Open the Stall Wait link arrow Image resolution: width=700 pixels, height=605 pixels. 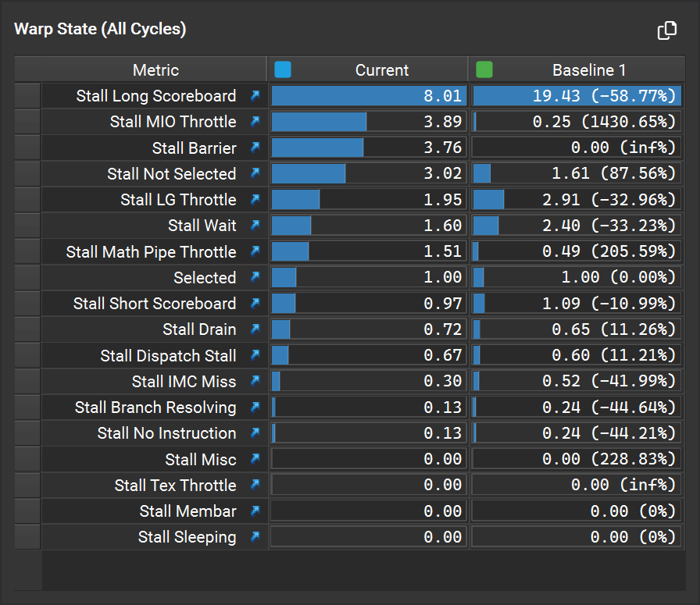(255, 226)
